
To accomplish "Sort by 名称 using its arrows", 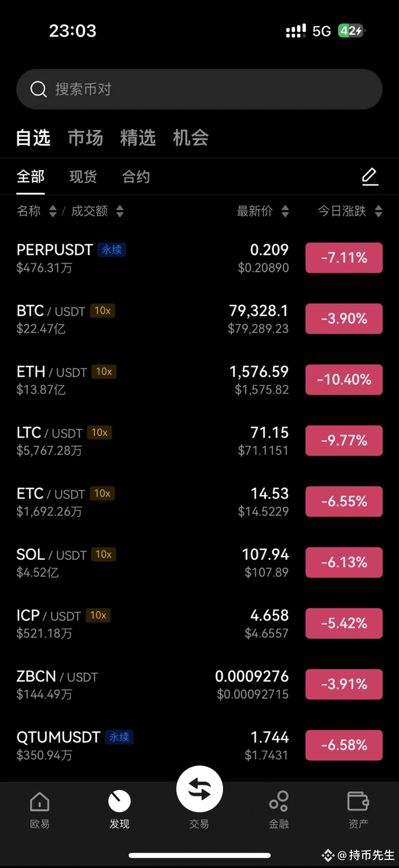I will click(x=53, y=211).
